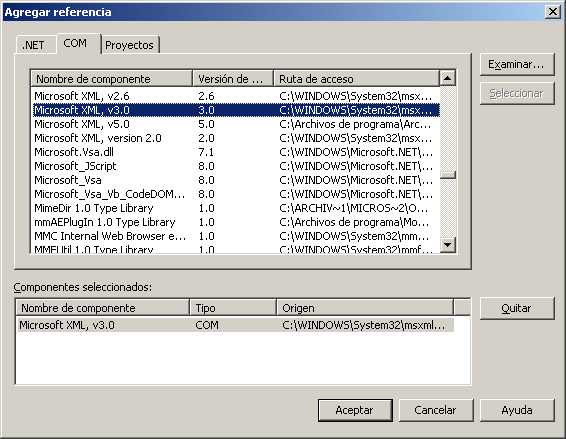Close the Agregar referencia dialog
Viewport: 566px width, 439px height.
tap(553, 12)
